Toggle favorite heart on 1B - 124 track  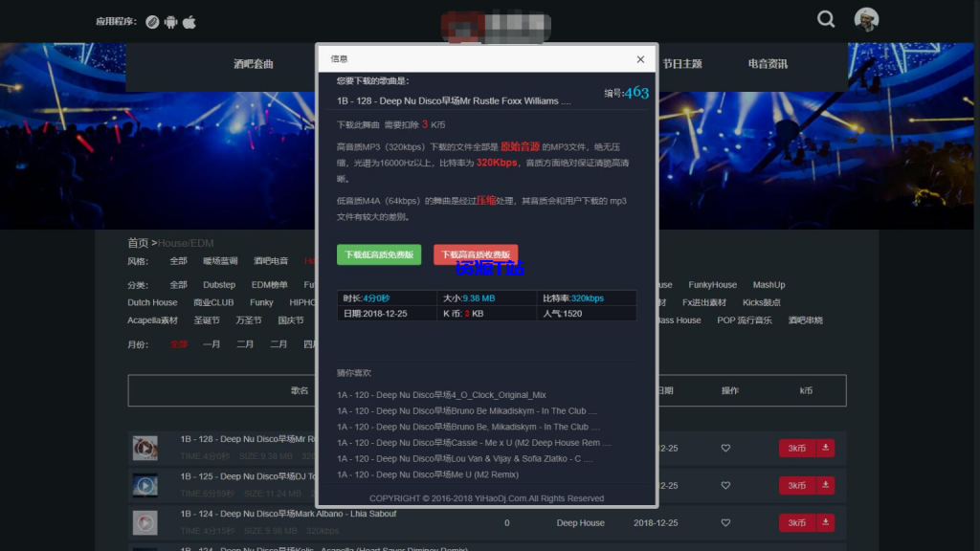724,523
